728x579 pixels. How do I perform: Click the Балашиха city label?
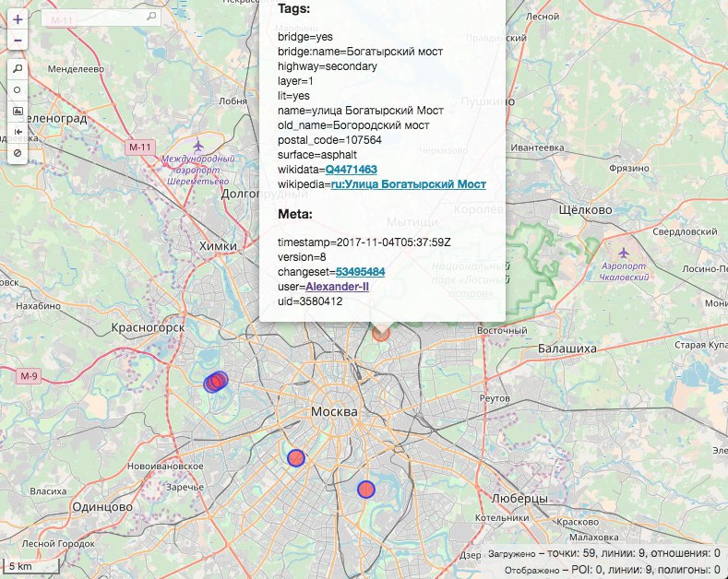(x=567, y=349)
